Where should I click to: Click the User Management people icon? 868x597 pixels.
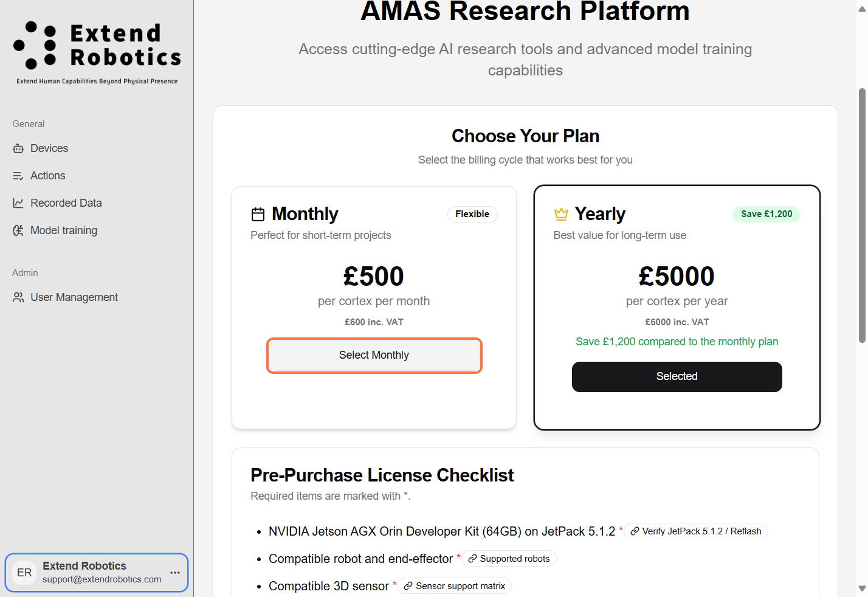(x=18, y=297)
